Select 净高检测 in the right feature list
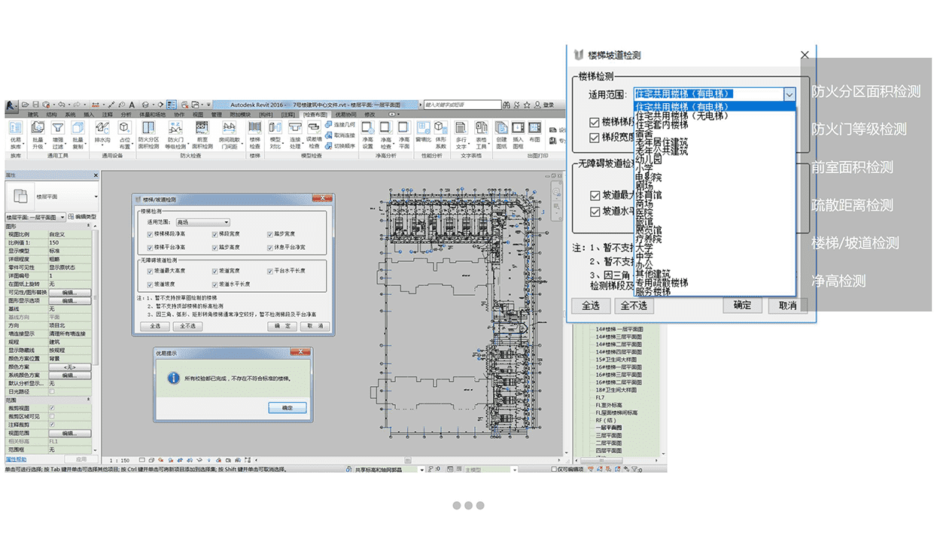This screenshot has width=937, height=560. tap(838, 281)
